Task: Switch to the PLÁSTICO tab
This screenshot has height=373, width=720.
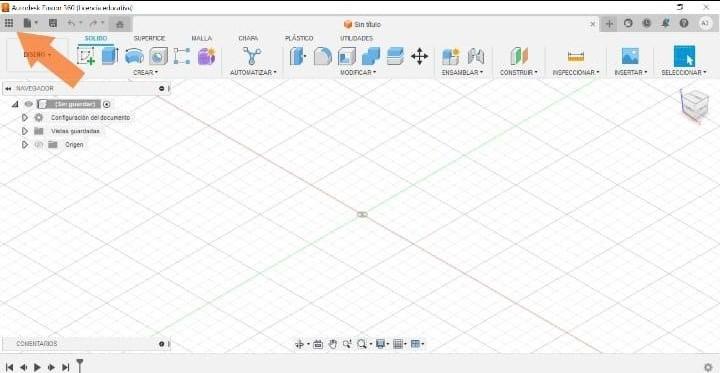Action: point(299,39)
